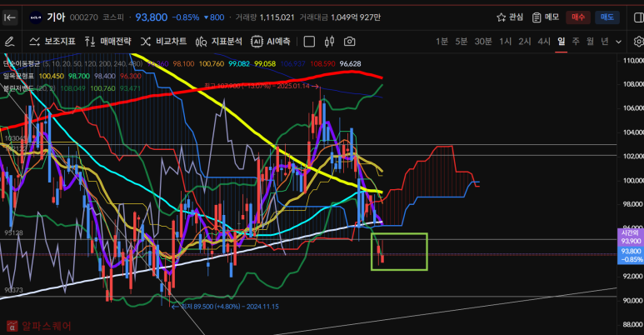This screenshot has width=644, height=335.
Task: Click the Kia logo icon beside 기아
Action: point(36,17)
